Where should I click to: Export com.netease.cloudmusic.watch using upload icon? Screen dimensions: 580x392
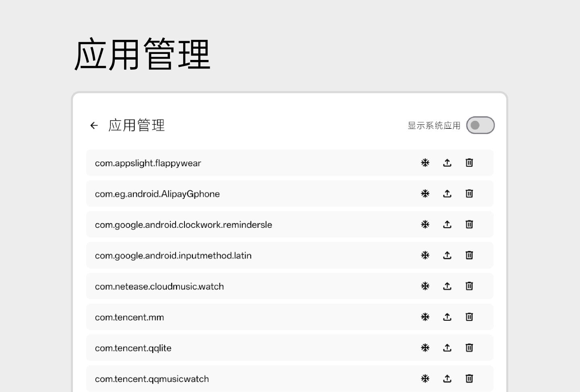tap(447, 286)
